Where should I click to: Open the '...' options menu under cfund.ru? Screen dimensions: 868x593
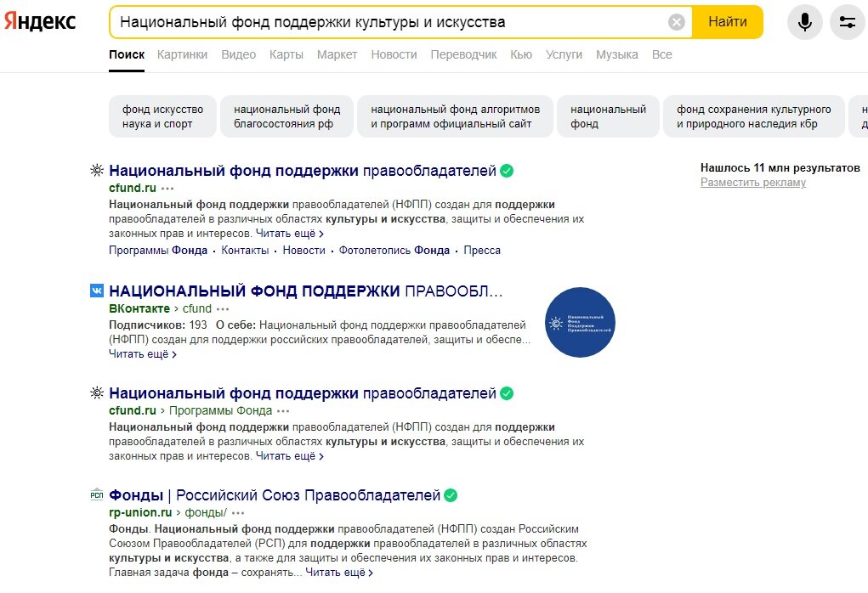pos(166,189)
